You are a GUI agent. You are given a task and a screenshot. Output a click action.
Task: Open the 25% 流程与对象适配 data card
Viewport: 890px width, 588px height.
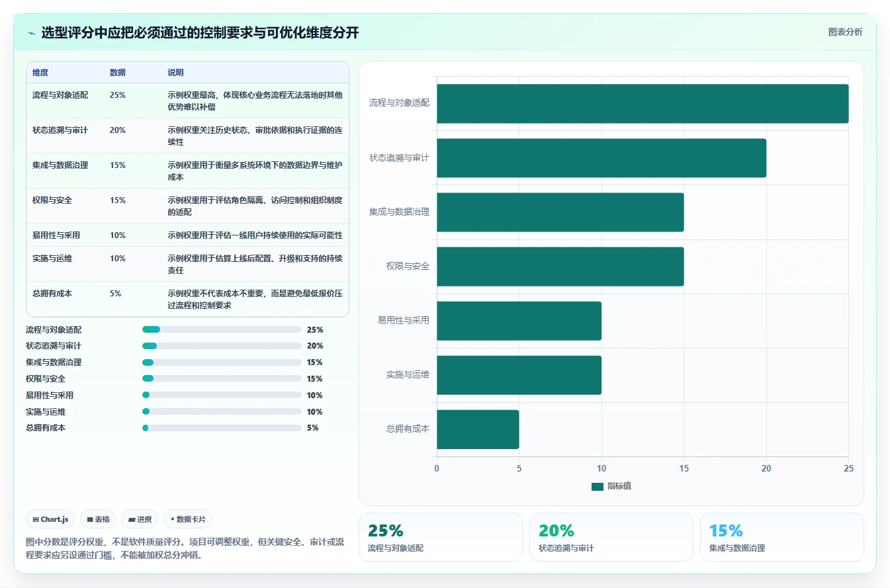(441, 537)
